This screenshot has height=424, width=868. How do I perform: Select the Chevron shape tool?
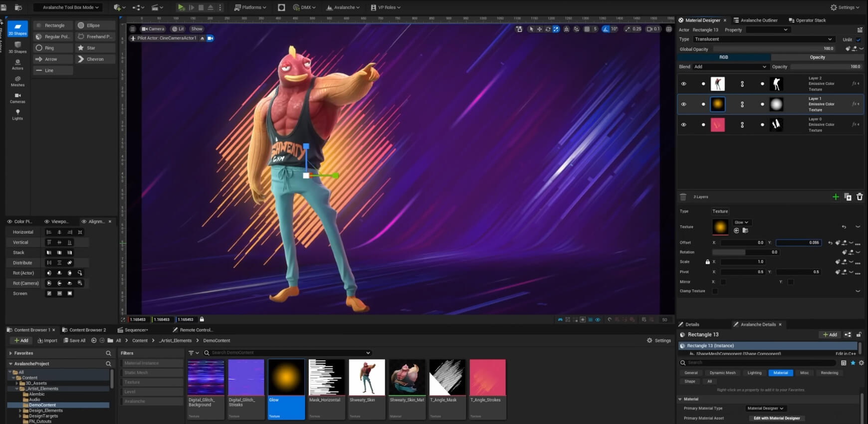95,59
